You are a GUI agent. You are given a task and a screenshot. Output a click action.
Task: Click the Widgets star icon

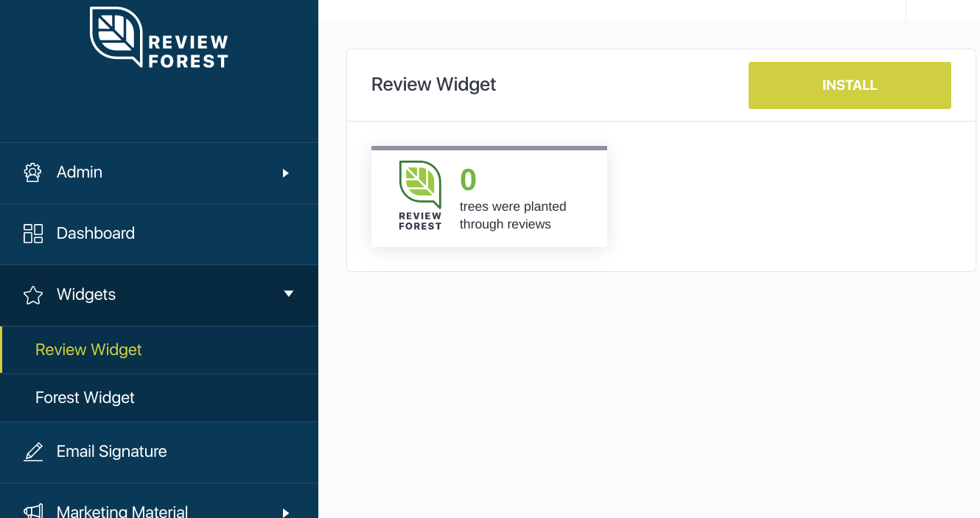coord(32,295)
